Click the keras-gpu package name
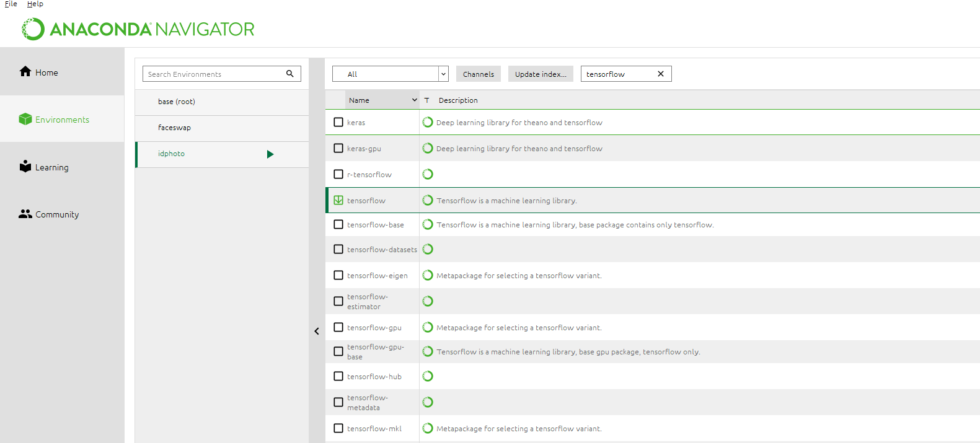The width and height of the screenshot is (980, 443). (364, 149)
